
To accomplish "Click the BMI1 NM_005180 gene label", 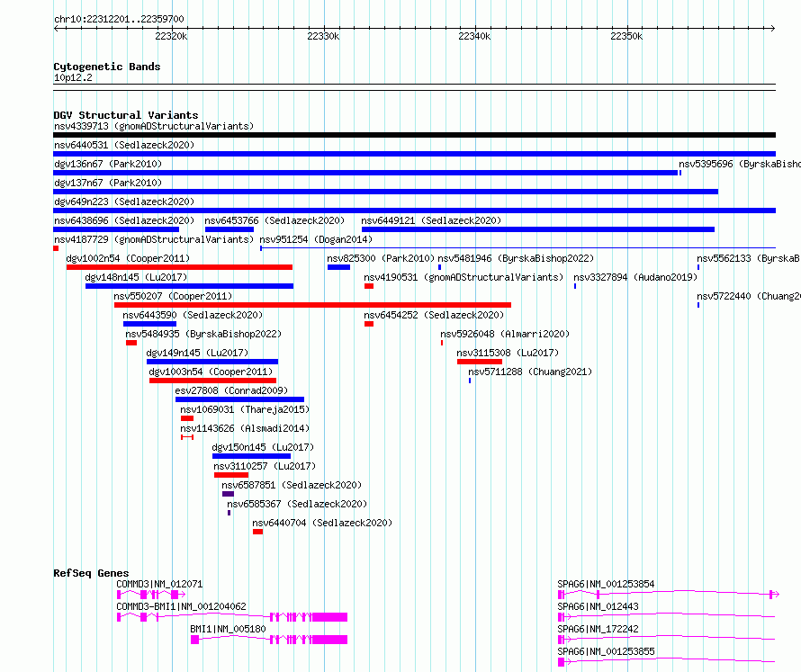I will (x=228, y=629).
